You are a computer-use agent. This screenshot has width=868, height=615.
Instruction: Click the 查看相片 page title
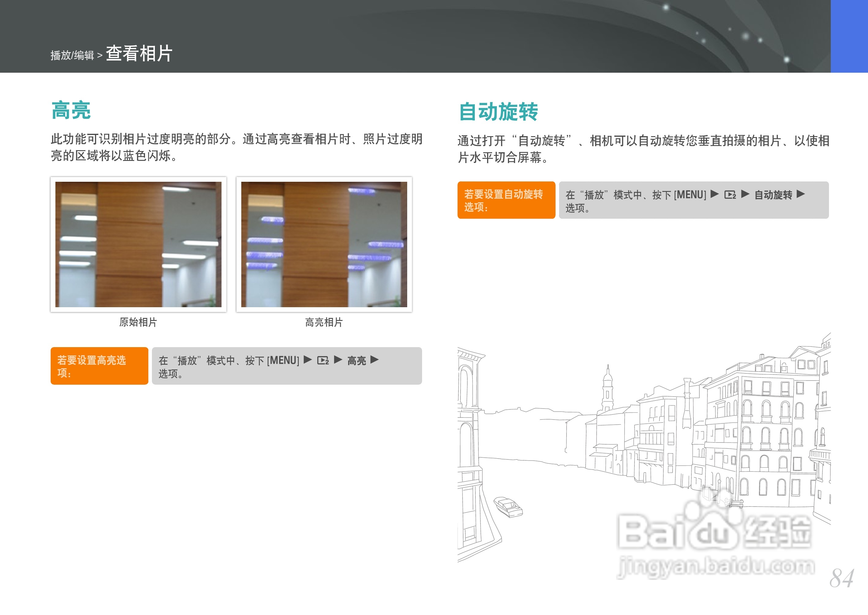[139, 53]
